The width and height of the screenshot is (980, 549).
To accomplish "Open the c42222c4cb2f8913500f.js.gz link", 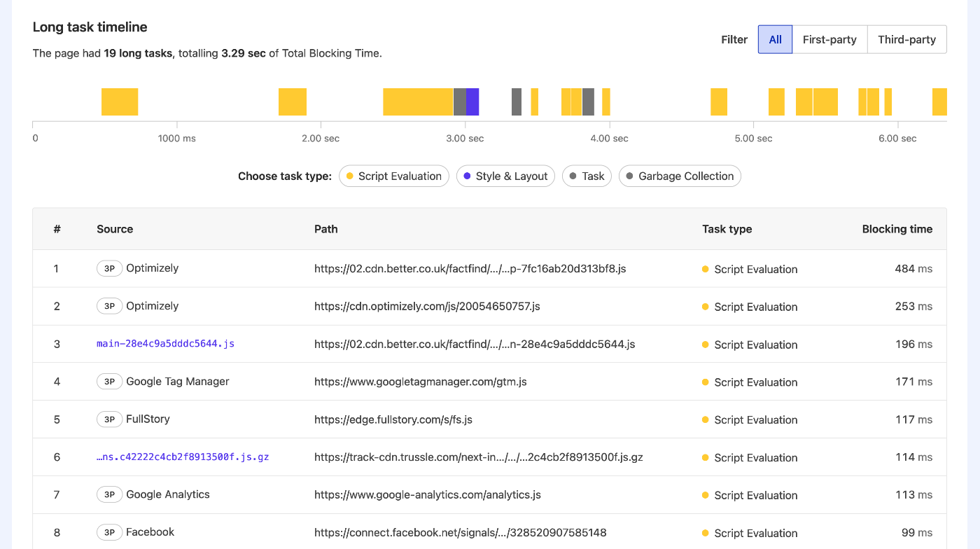I will tap(183, 457).
